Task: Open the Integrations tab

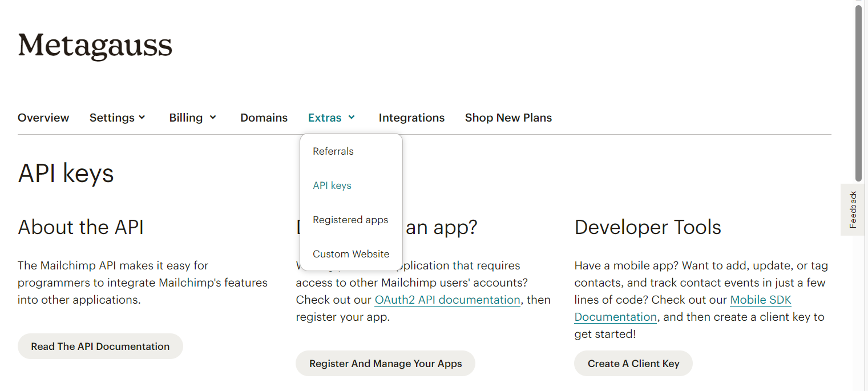Action: [411, 118]
